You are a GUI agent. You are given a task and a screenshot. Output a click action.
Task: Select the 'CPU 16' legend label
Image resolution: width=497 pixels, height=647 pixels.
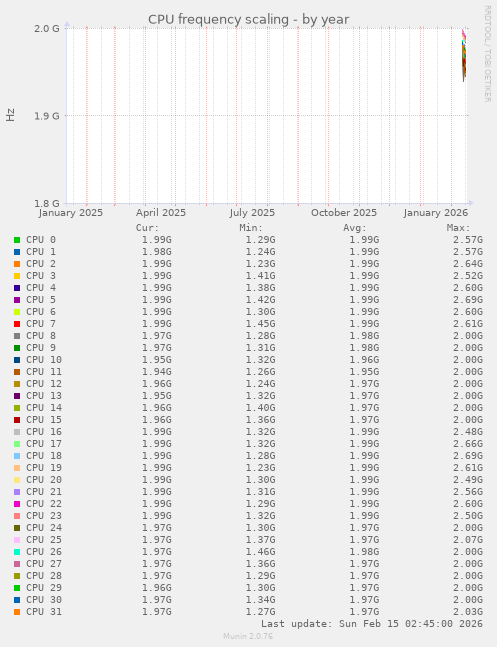[x=44, y=432]
